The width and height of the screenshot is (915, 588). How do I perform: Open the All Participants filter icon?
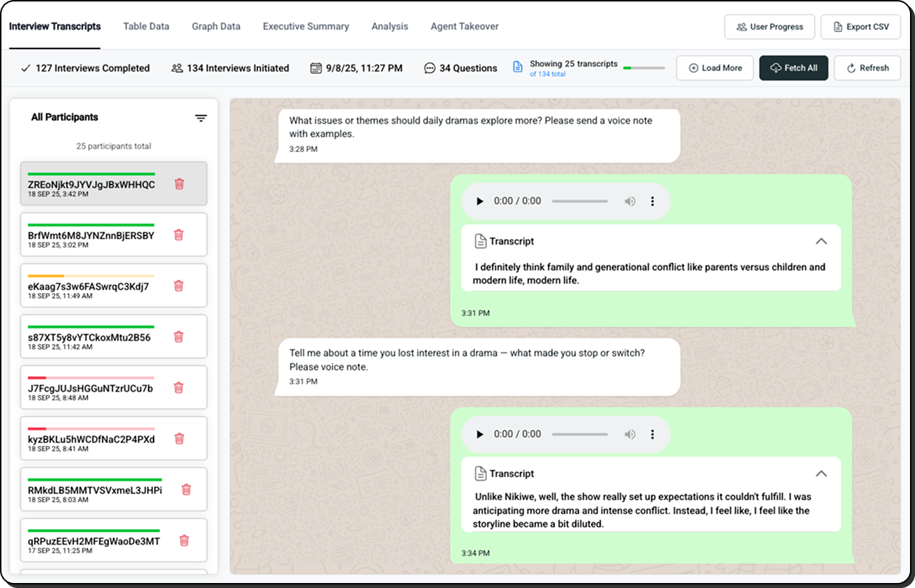tap(201, 118)
